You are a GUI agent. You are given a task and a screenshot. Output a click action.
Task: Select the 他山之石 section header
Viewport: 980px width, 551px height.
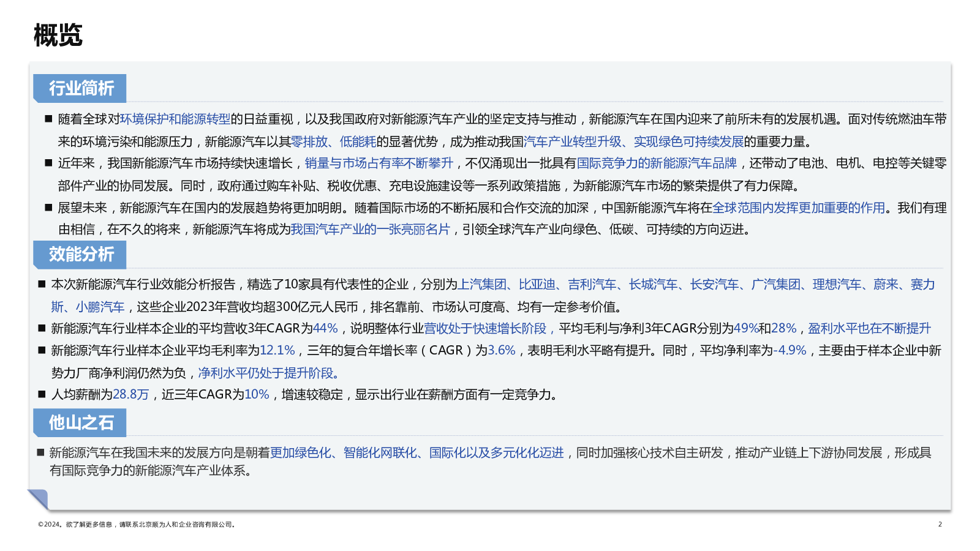(x=80, y=422)
